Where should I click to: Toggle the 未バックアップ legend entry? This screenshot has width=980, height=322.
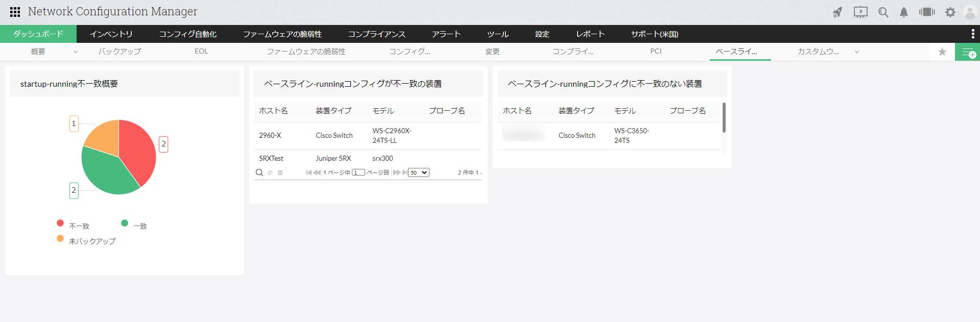click(86, 240)
